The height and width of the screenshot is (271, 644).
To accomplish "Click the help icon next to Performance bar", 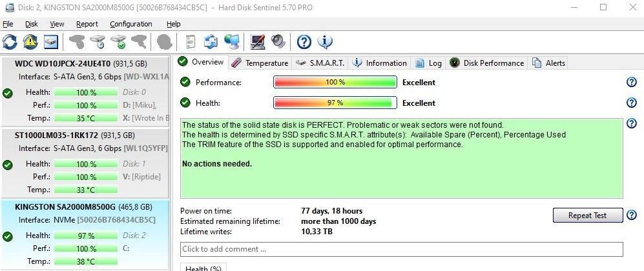I will pos(632,83).
